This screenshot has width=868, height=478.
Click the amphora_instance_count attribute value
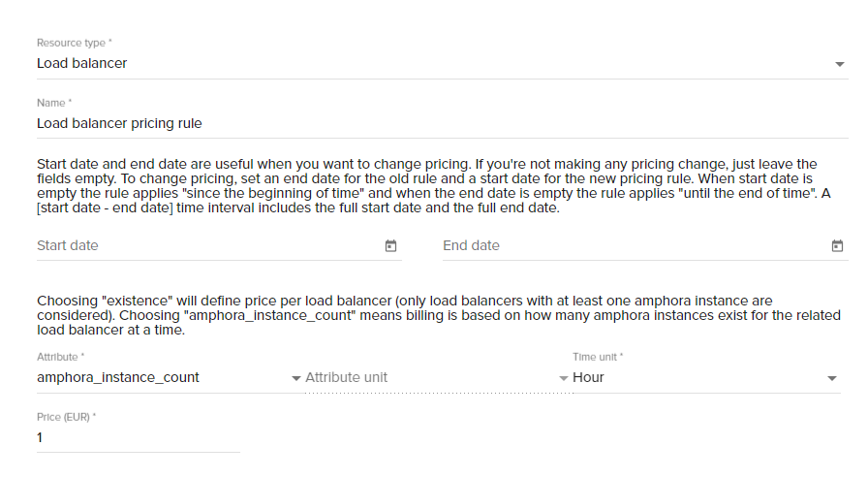[x=118, y=377]
